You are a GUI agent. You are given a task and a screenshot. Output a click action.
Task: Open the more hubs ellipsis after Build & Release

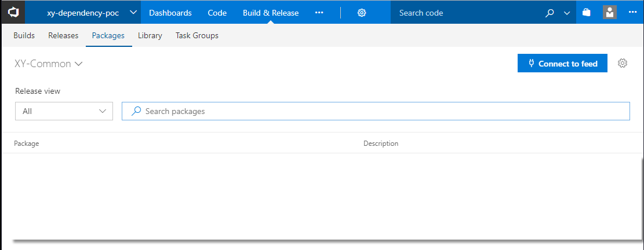pyautogui.click(x=319, y=13)
